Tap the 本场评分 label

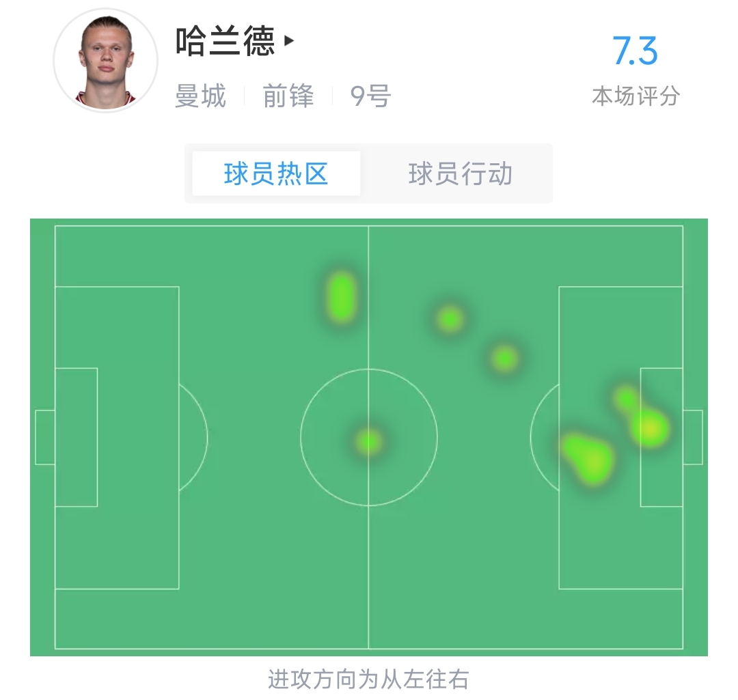click(x=636, y=96)
